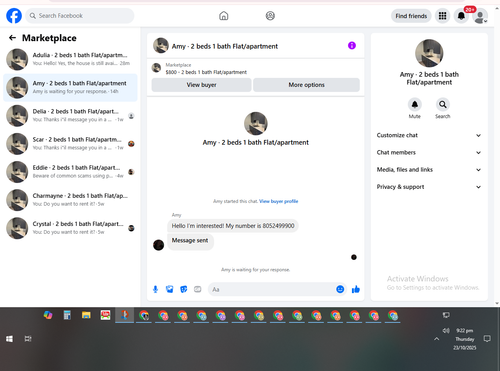Open the purple conversation info icon
Image resolution: width=500 pixels, height=371 pixels.
352,45
